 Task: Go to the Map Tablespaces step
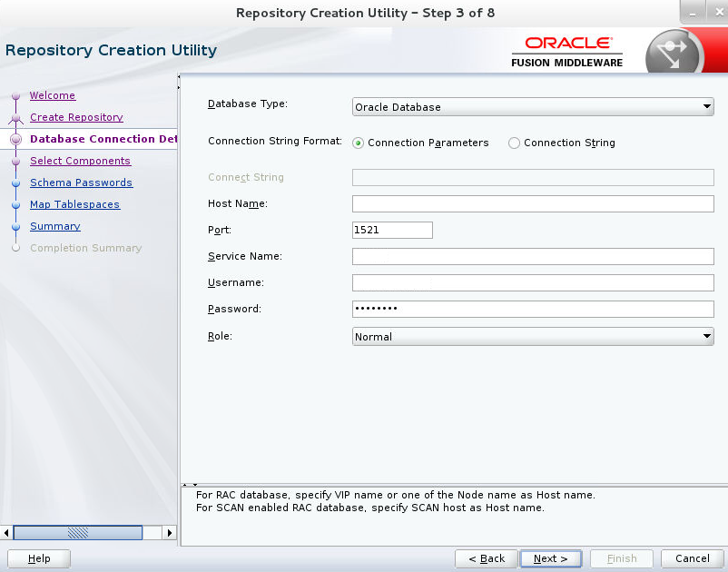[x=74, y=204]
